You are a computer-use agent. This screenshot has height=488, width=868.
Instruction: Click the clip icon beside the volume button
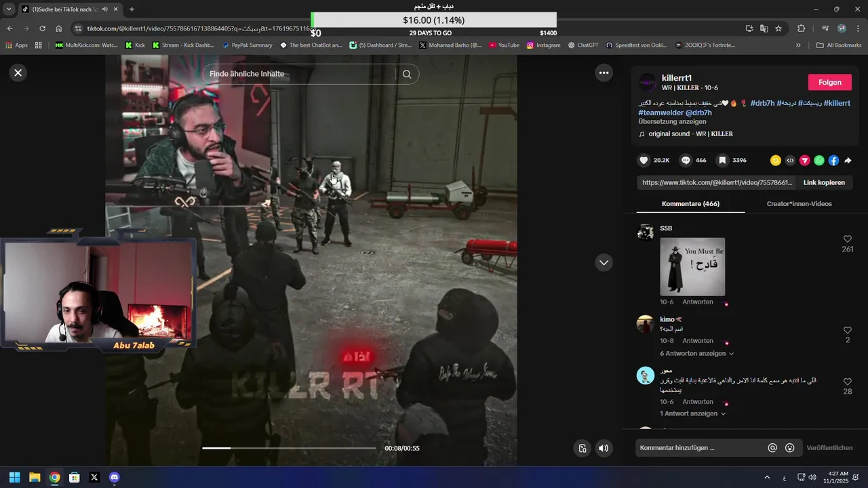582,448
